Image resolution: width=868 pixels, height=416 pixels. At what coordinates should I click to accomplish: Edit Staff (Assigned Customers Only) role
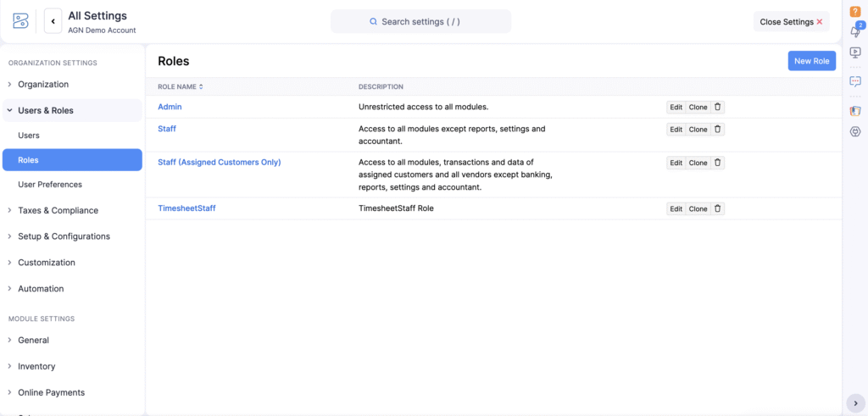click(x=676, y=163)
